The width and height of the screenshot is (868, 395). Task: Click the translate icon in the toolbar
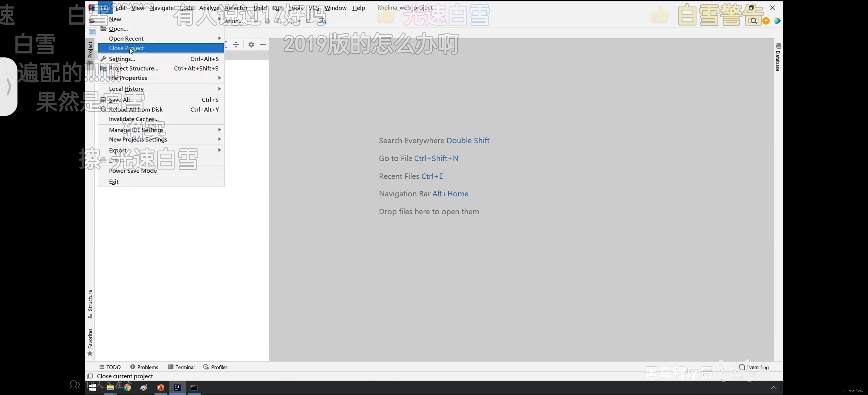coord(323,21)
